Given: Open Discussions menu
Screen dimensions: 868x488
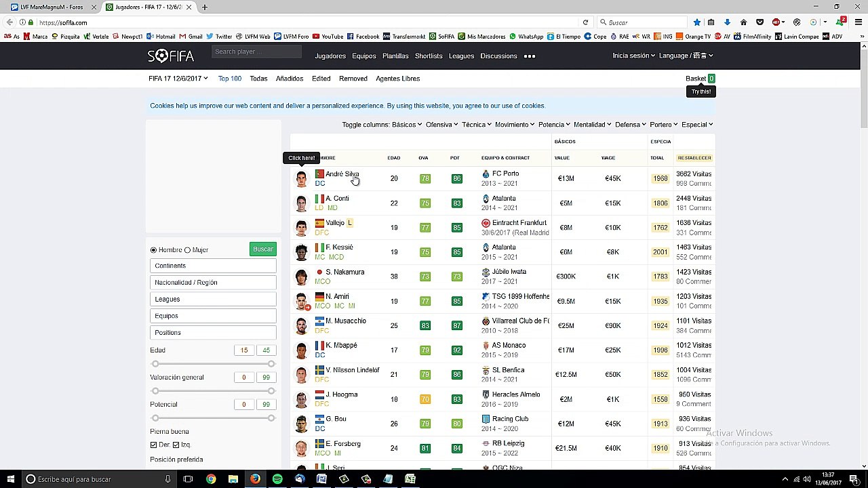Looking at the screenshot, I should tap(498, 56).
